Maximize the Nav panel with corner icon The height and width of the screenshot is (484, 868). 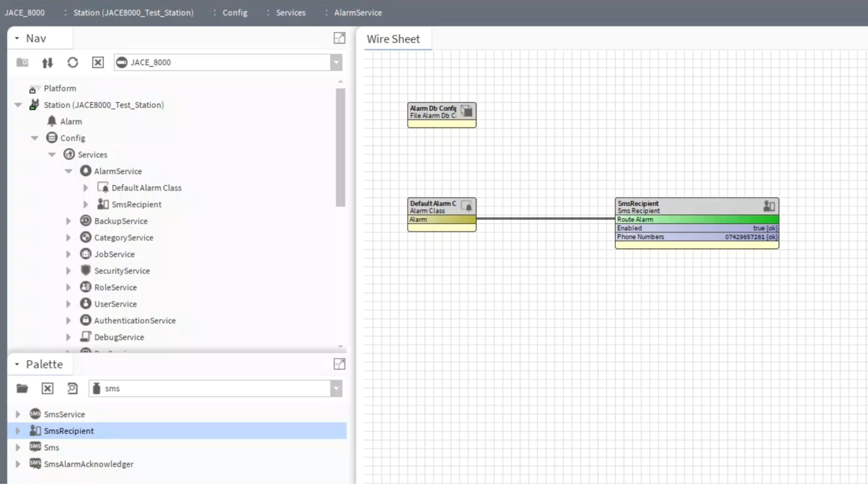tap(339, 38)
